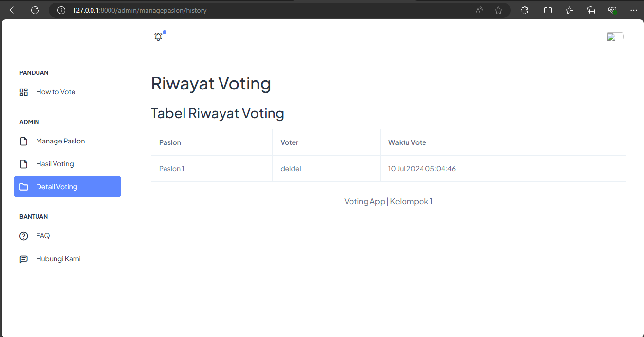The image size is (644, 337).
Task: Open Hasil Voting in sidebar
Action: click(x=55, y=164)
